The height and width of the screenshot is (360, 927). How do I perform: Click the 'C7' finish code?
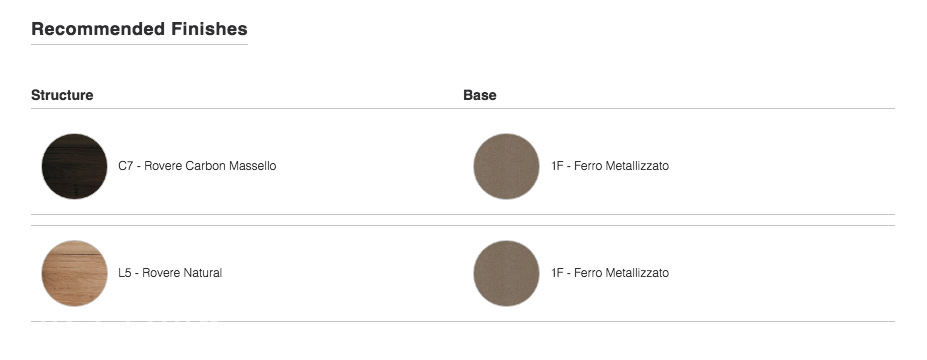[126, 166]
